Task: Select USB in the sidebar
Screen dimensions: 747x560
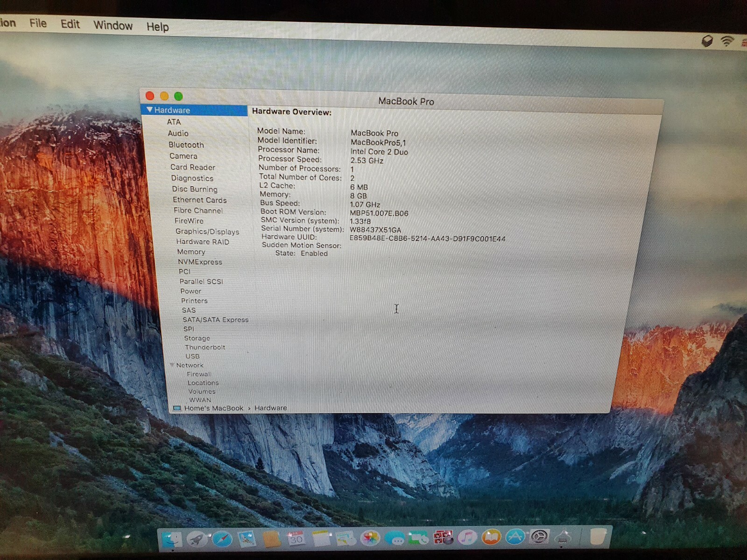Action: tap(192, 356)
